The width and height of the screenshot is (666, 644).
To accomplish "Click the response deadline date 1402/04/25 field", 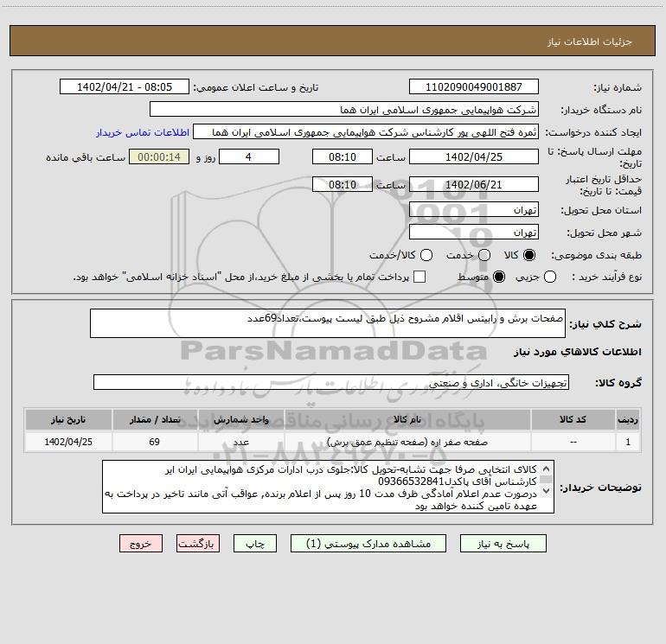I will click(x=474, y=156).
